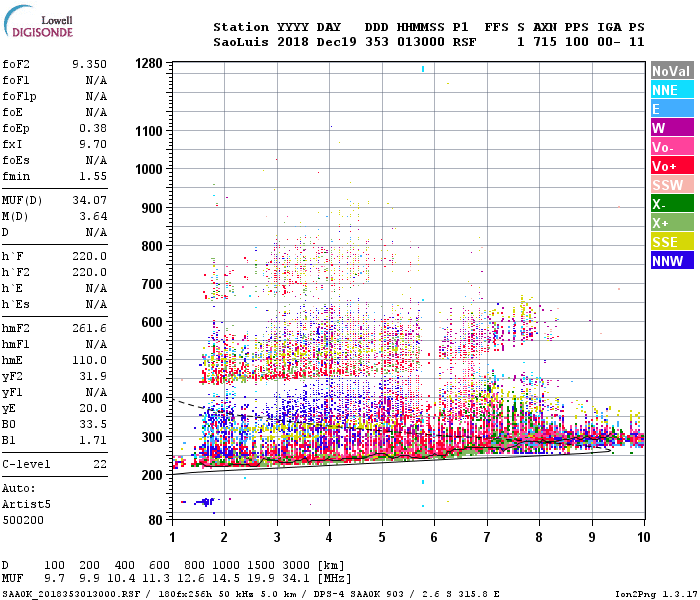Click the h`F value 220.0

coord(90,256)
